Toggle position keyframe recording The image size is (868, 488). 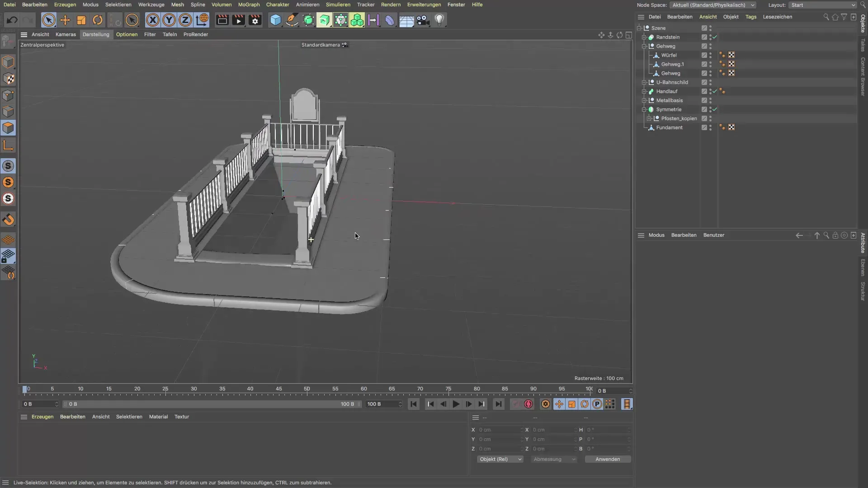(x=559, y=404)
